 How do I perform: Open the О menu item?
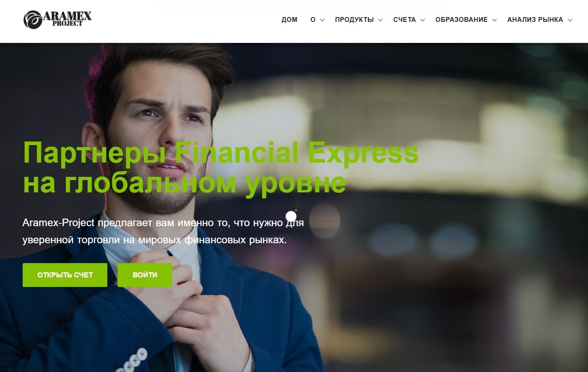coord(313,20)
